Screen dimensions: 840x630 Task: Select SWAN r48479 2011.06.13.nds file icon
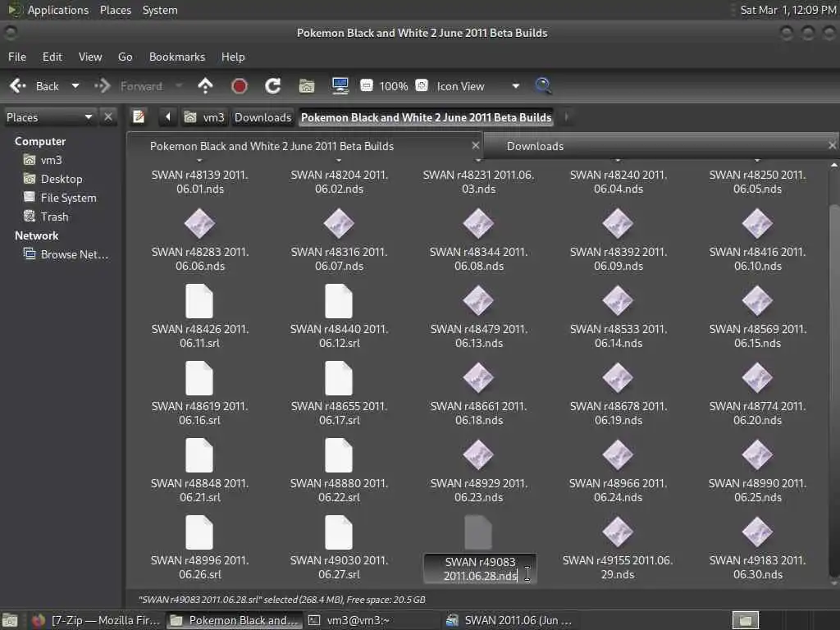coord(478,301)
